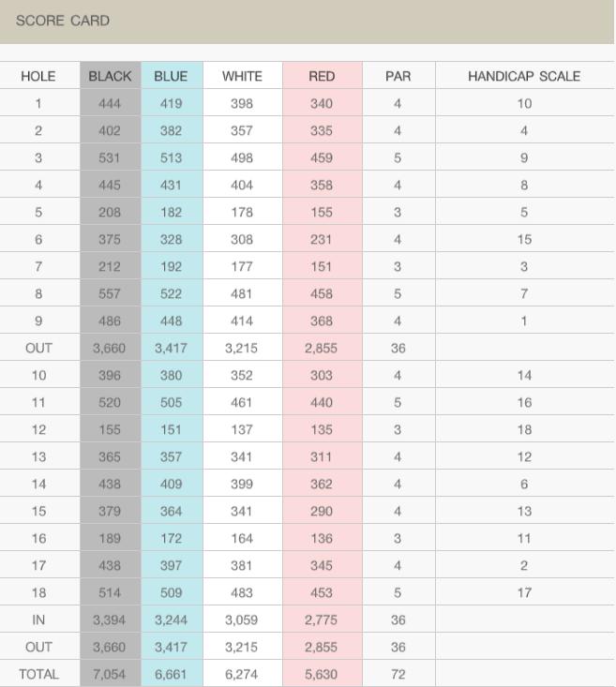
Task: Click the IN row label
Action: coord(38,620)
